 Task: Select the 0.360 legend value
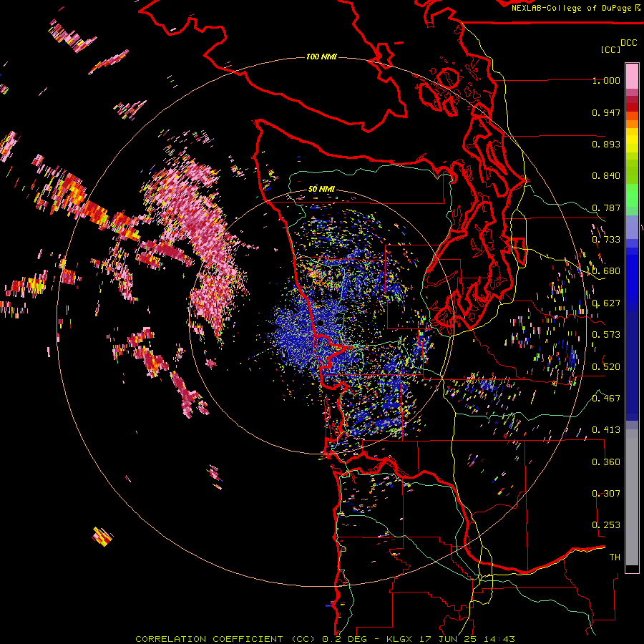pyautogui.click(x=606, y=462)
